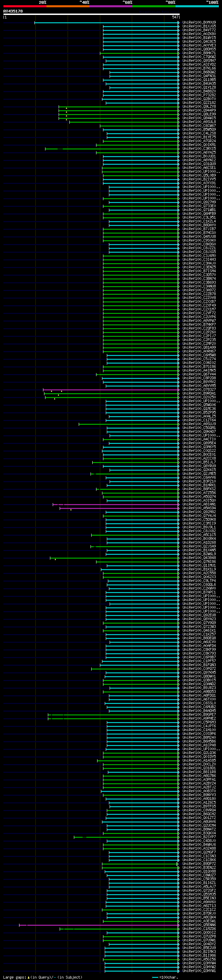Image resolution: width=222 pixels, height=980 pixels.
Task: Select the UniRef100_A5AS94 label
Action: coord(199,508)
